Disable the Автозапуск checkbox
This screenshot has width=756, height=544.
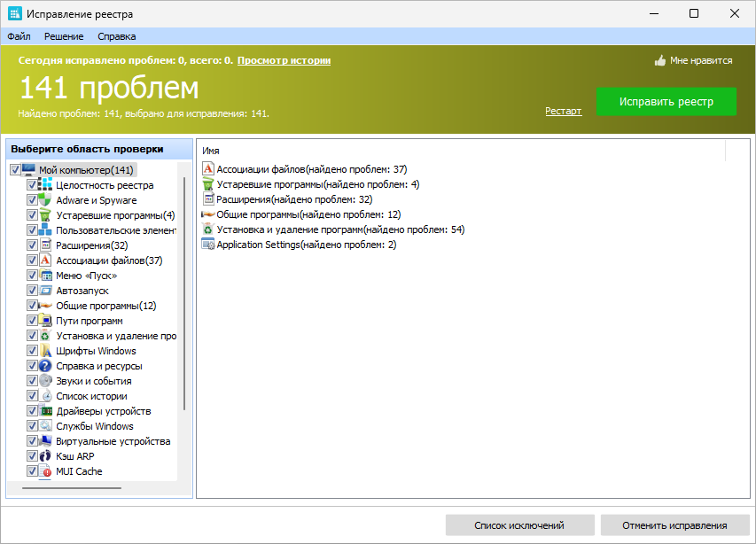[x=31, y=290]
